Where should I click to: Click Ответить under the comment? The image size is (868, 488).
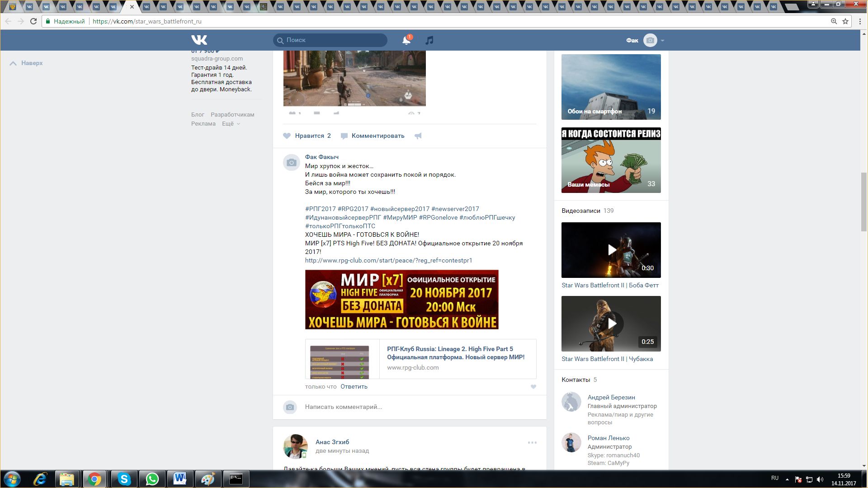coord(354,386)
